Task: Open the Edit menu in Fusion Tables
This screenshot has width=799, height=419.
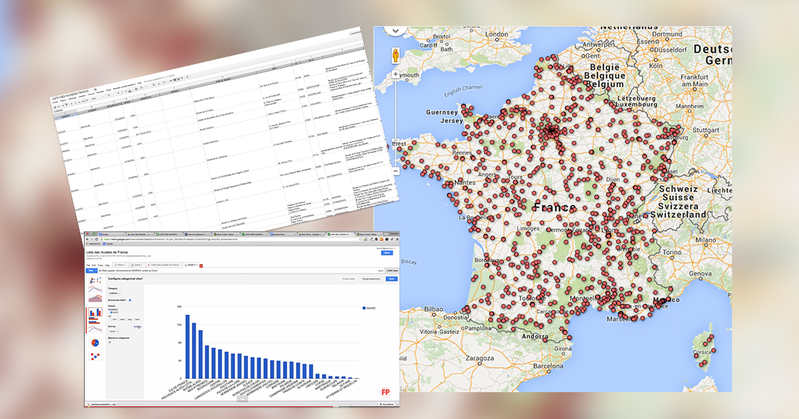Action: pos(94,265)
